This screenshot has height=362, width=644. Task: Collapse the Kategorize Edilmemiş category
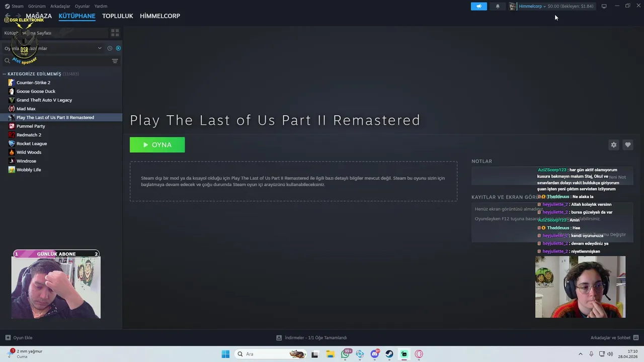pyautogui.click(x=5, y=74)
